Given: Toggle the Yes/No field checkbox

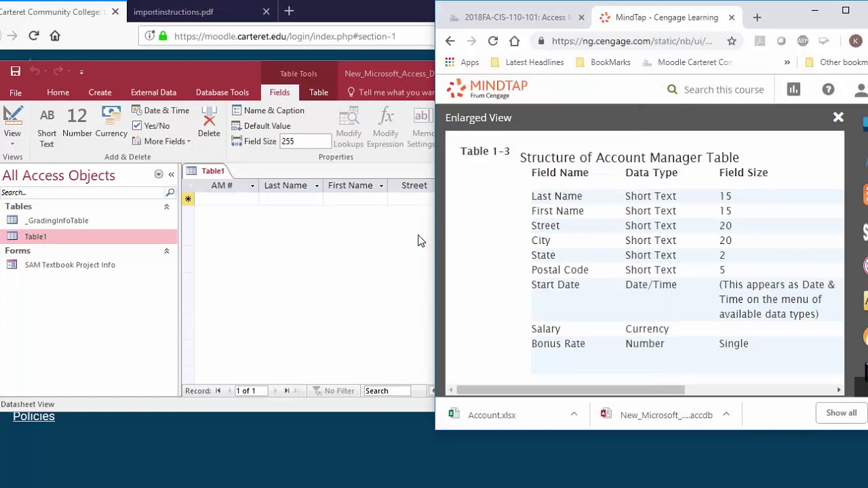Looking at the screenshot, I should (137, 126).
